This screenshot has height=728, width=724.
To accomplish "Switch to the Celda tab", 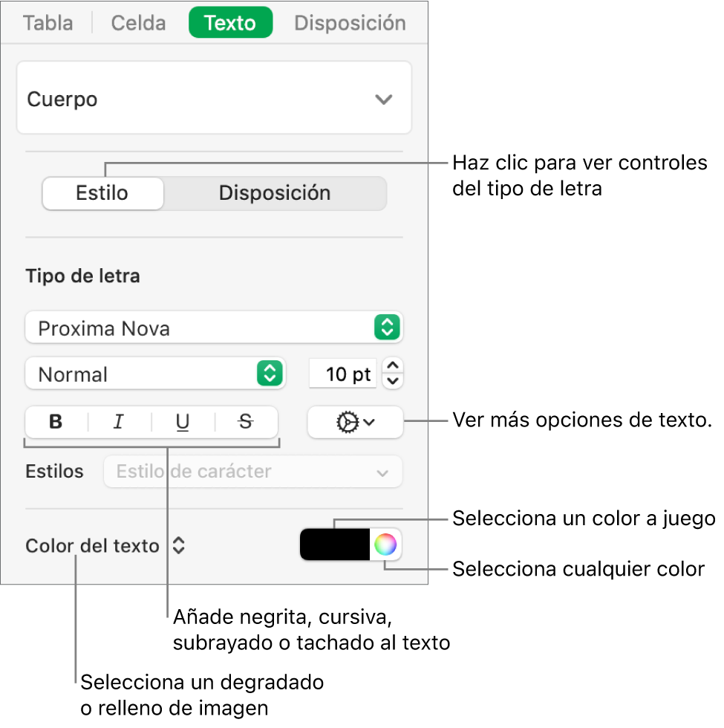I will [x=138, y=23].
